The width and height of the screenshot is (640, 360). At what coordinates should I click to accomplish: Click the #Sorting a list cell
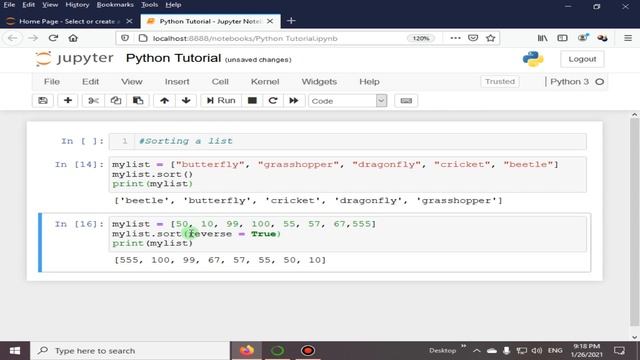(348, 141)
